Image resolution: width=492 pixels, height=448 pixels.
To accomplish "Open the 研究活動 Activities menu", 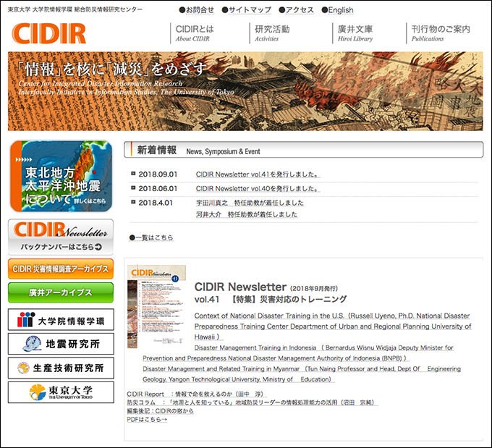I will click(272, 33).
